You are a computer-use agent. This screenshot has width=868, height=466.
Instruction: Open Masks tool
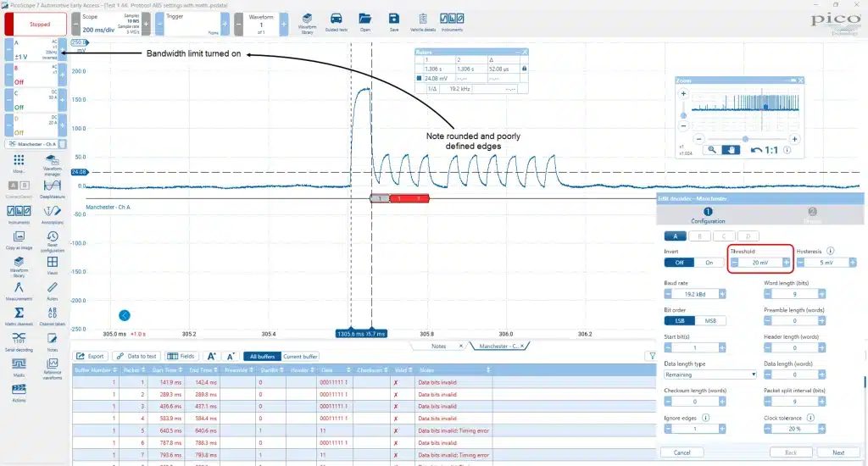(19, 367)
